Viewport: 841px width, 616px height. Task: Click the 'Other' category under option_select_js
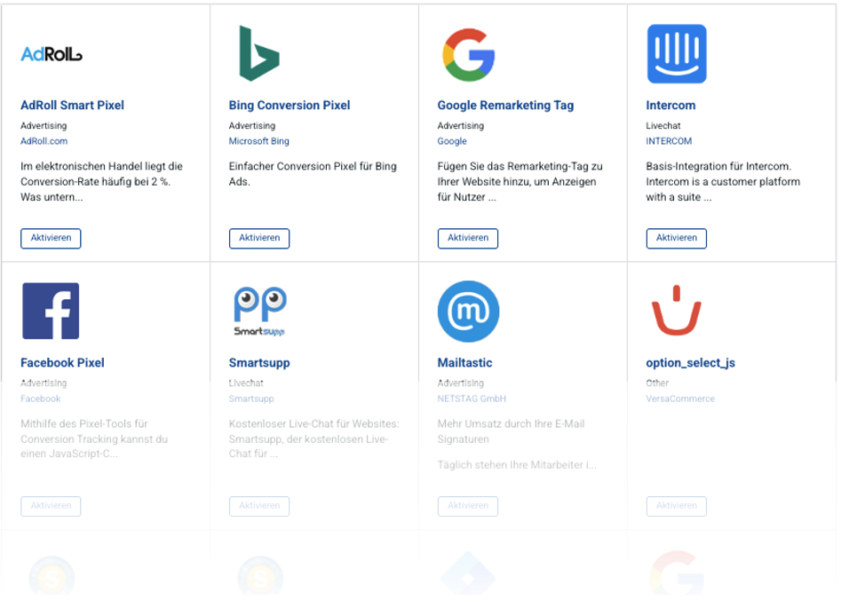tap(657, 383)
